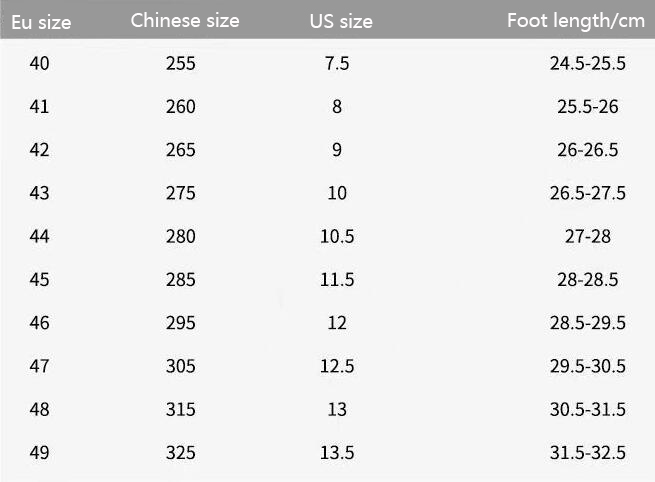Viewport: 655px width, 482px height.
Task: Select foot length 27-28 cell
Action: (587, 237)
